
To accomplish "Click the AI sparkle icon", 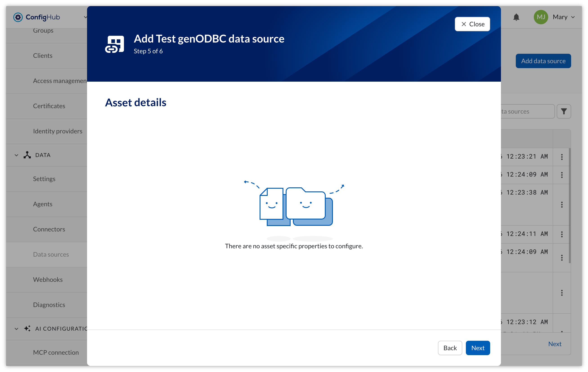I will [x=27, y=328].
